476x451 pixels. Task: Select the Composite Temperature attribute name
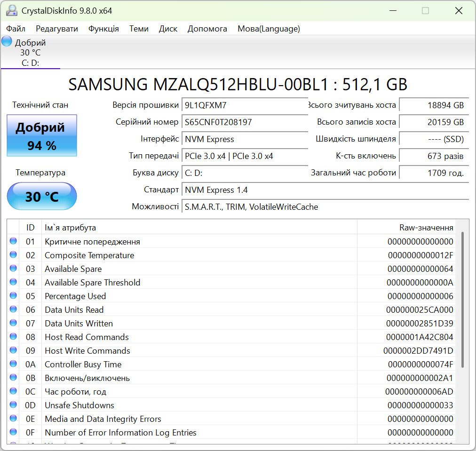click(89, 255)
